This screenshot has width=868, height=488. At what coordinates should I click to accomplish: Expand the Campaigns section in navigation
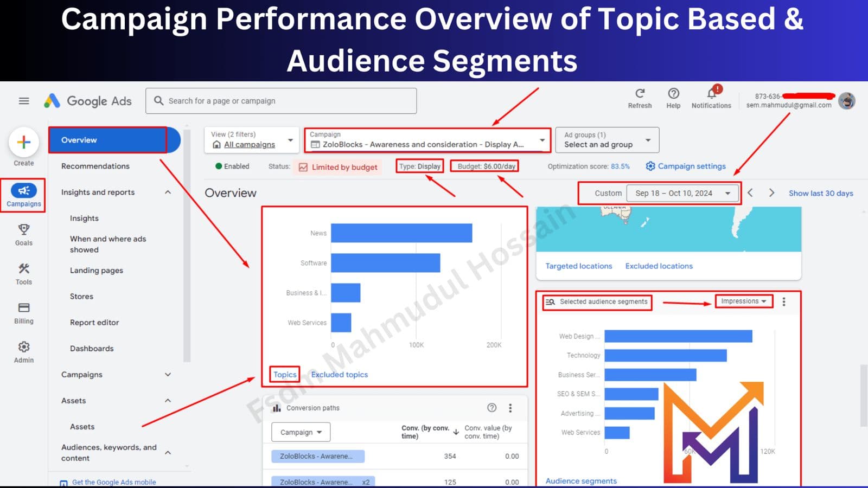point(168,375)
